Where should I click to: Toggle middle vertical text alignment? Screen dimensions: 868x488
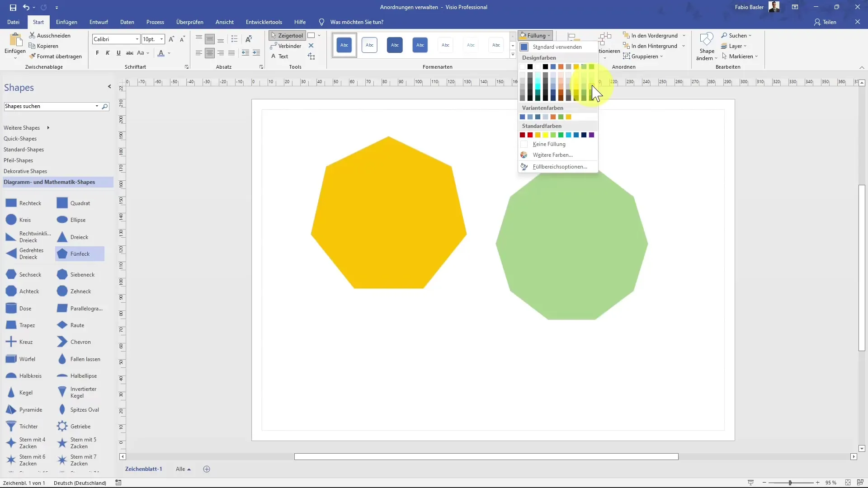(210, 39)
